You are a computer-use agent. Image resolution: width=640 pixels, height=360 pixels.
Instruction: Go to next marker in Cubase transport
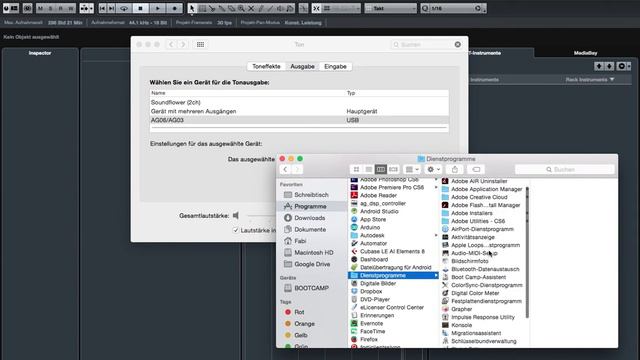(111, 8)
